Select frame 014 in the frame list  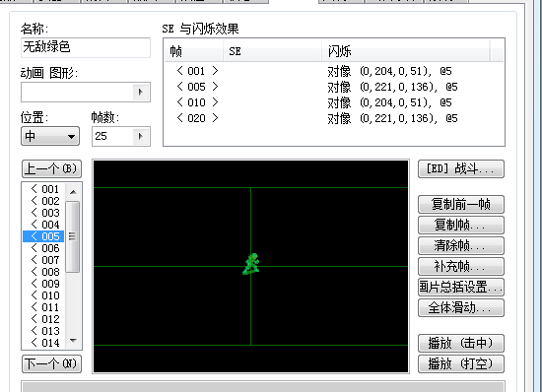tap(43, 343)
